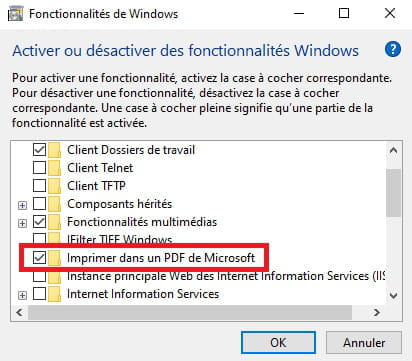Disable the Client Dossiers de travail checkbox

(39, 150)
